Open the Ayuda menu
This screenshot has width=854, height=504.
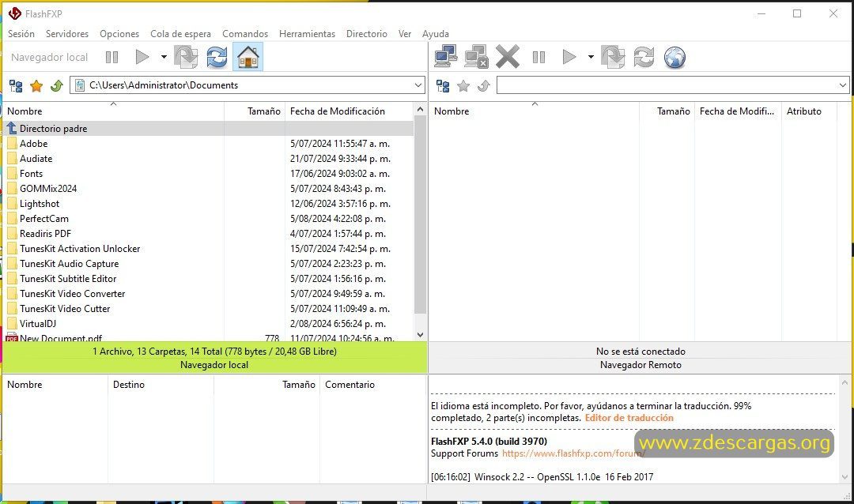point(435,34)
